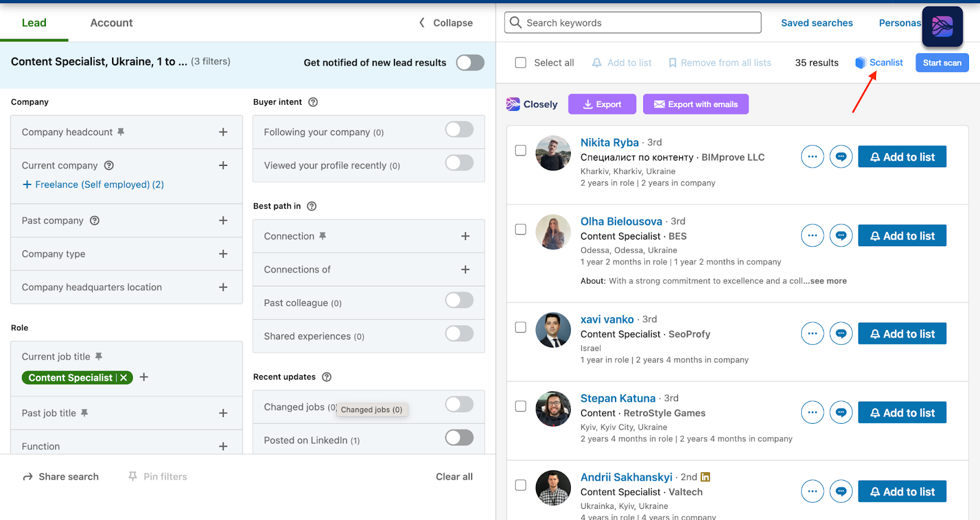Open more options for Stepan Katuna
The width and height of the screenshot is (980, 520).
coord(812,413)
